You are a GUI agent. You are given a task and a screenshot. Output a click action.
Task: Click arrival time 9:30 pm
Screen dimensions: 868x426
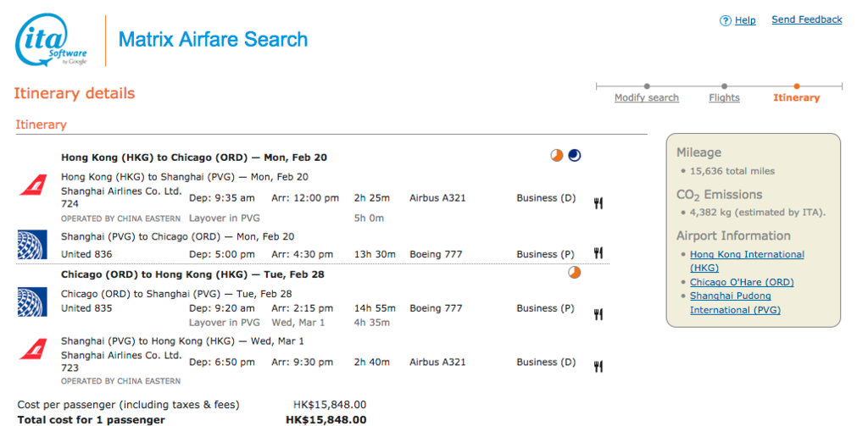pyautogui.click(x=303, y=362)
